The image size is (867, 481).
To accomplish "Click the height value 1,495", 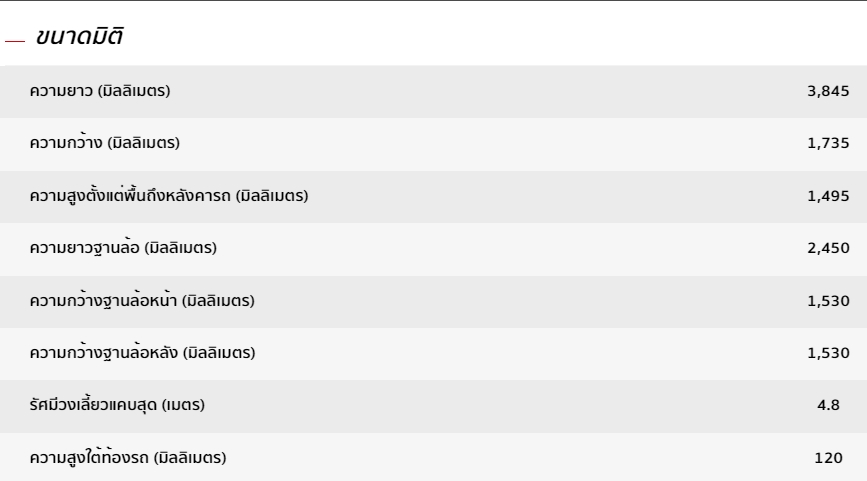I will tap(828, 197).
